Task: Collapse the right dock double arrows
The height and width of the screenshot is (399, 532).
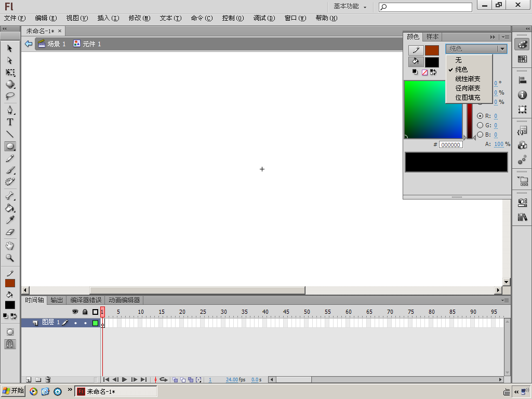Action: (x=527, y=29)
